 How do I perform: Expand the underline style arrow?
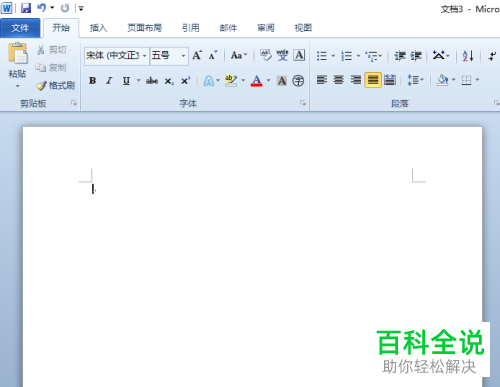[x=138, y=80]
